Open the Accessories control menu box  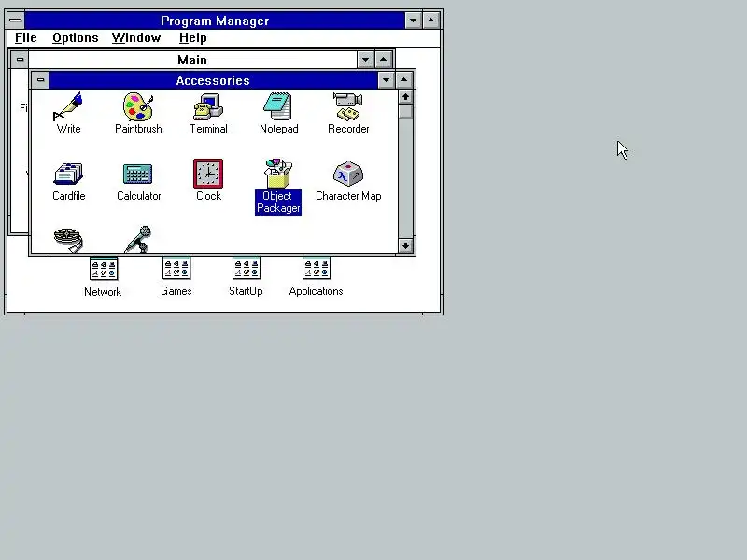(40, 80)
